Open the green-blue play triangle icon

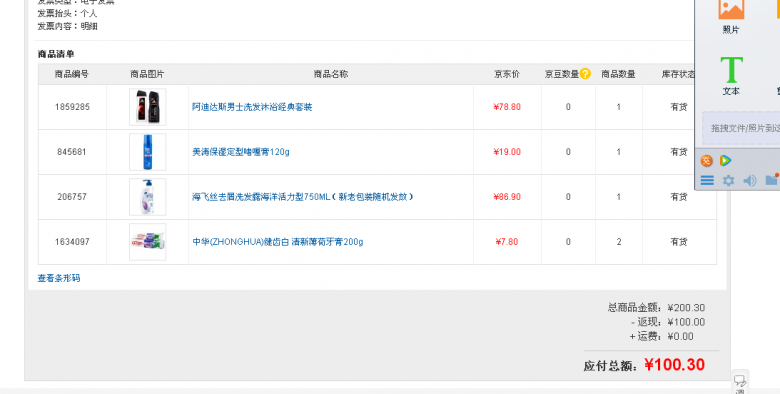click(725, 160)
